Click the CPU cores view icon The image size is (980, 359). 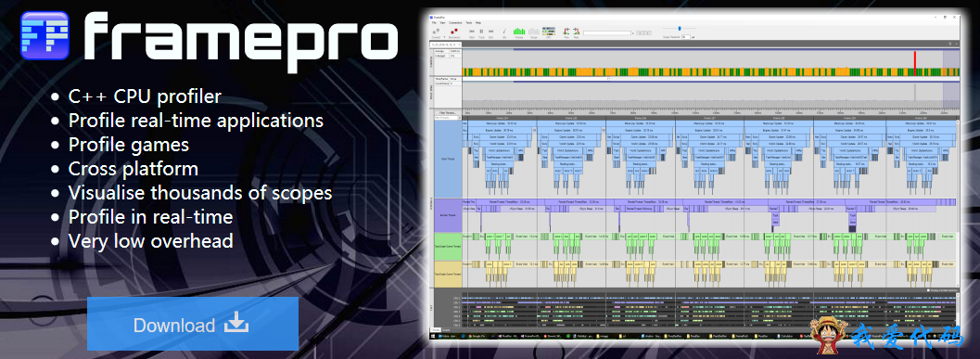[549, 31]
